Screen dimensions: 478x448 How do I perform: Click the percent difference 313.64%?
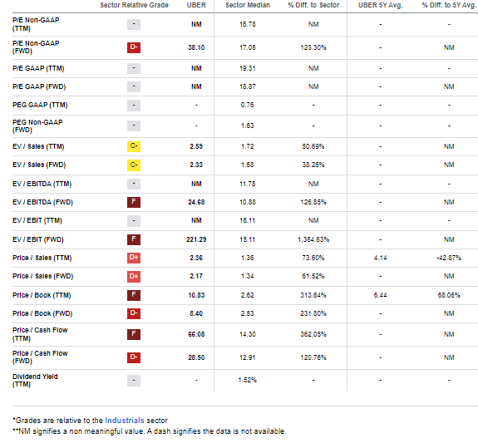(x=313, y=295)
